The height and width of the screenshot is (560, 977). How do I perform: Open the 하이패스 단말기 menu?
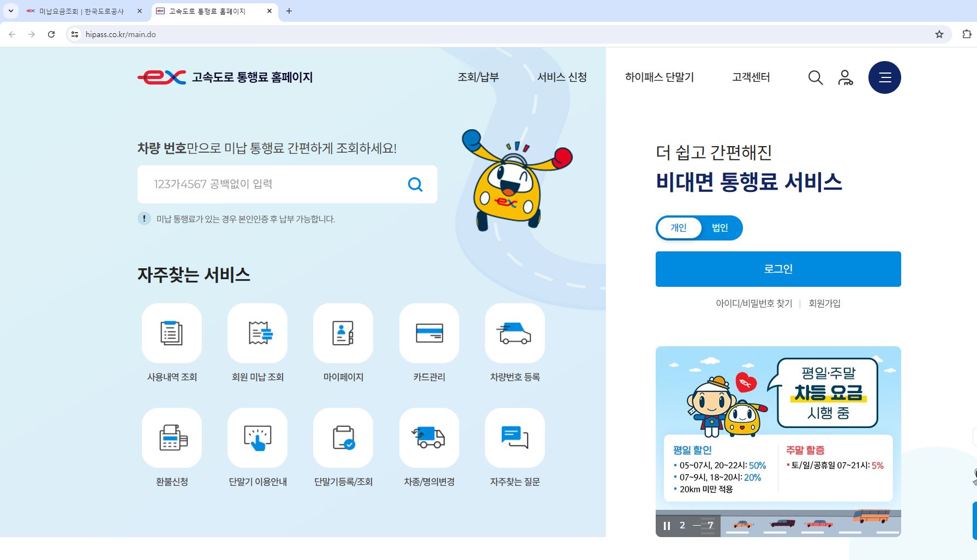(x=660, y=77)
